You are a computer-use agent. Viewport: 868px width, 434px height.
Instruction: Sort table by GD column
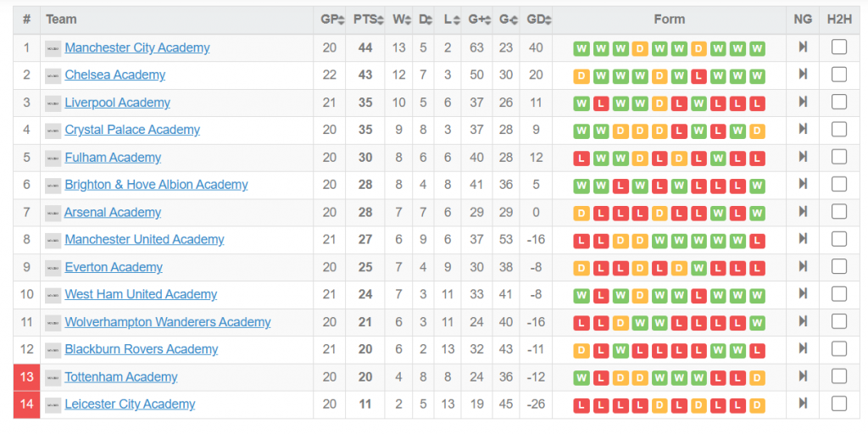(537, 19)
